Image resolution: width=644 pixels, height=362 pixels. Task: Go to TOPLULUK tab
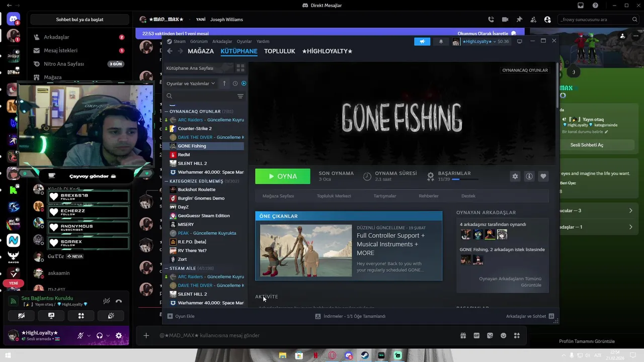tap(280, 51)
